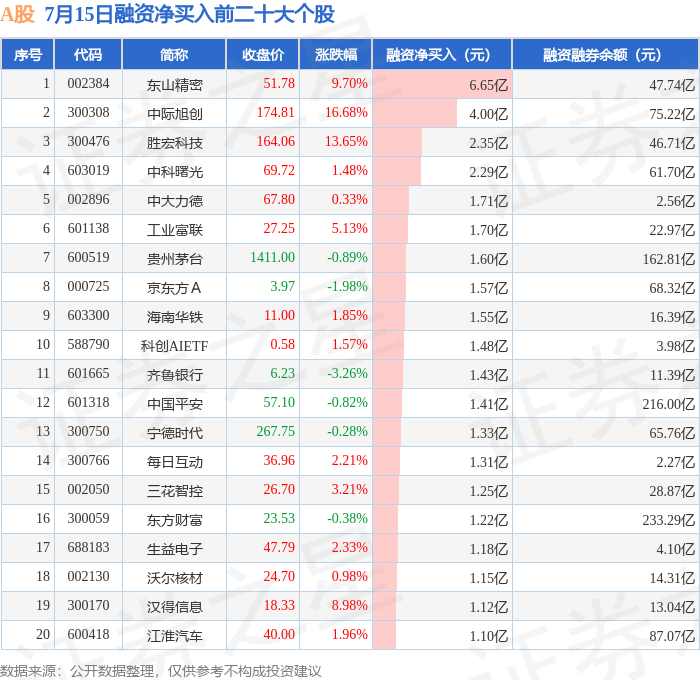Click the 87.07亿 balance cell
This screenshot has width=700, height=680.
(672, 636)
